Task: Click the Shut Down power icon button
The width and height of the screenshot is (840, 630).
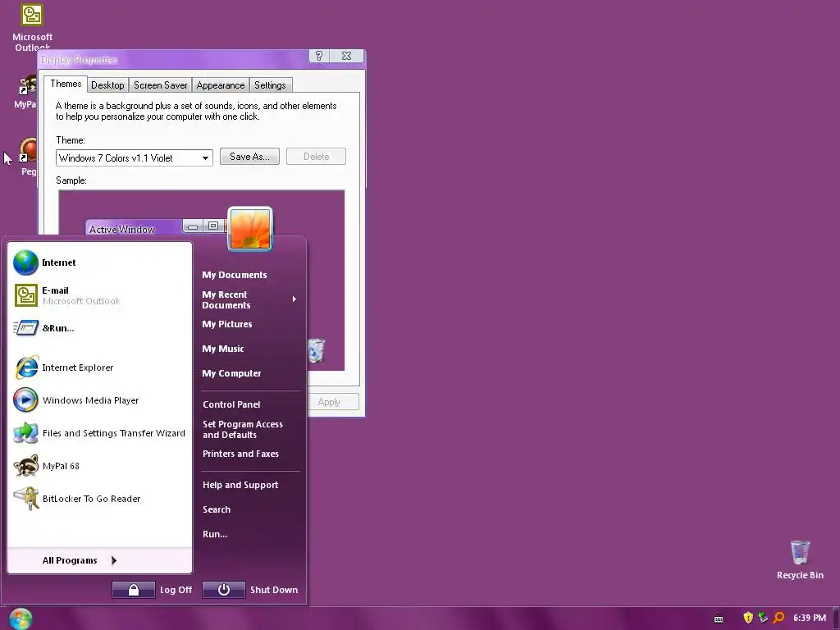Action: pyautogui.click(x=224, y=590)
